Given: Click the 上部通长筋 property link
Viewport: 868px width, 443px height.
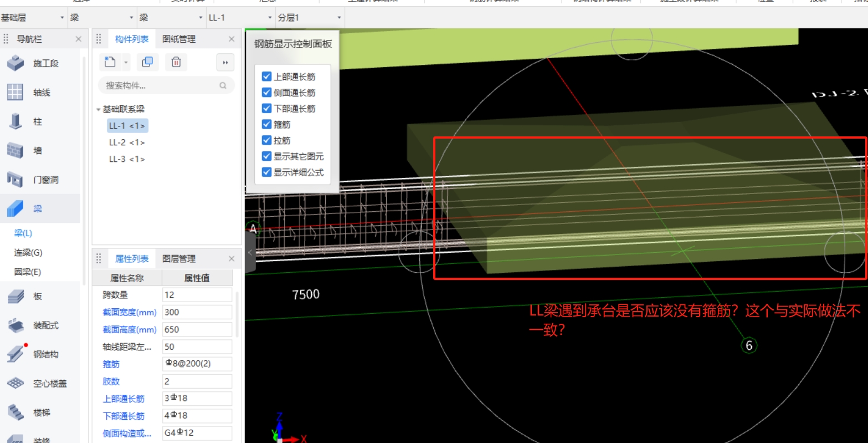Looking at the screenshot, I should coord(124,398).
